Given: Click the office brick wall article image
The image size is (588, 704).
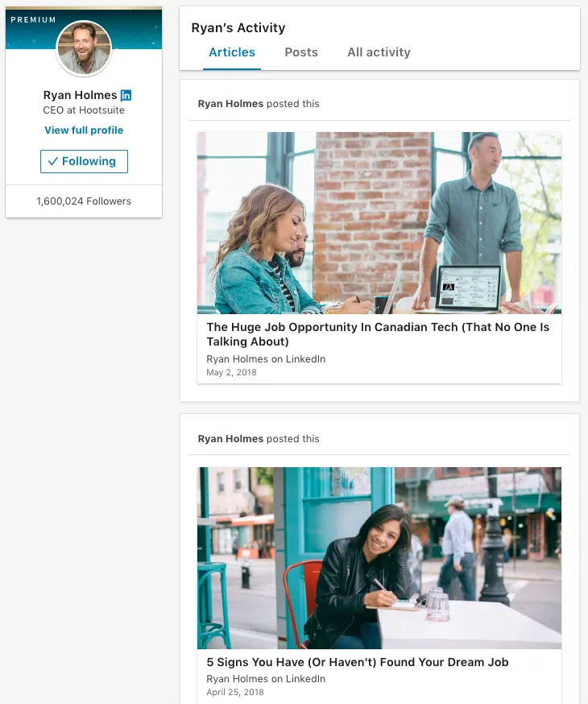Looking at the screenshot, I should (x=379, y=222).
